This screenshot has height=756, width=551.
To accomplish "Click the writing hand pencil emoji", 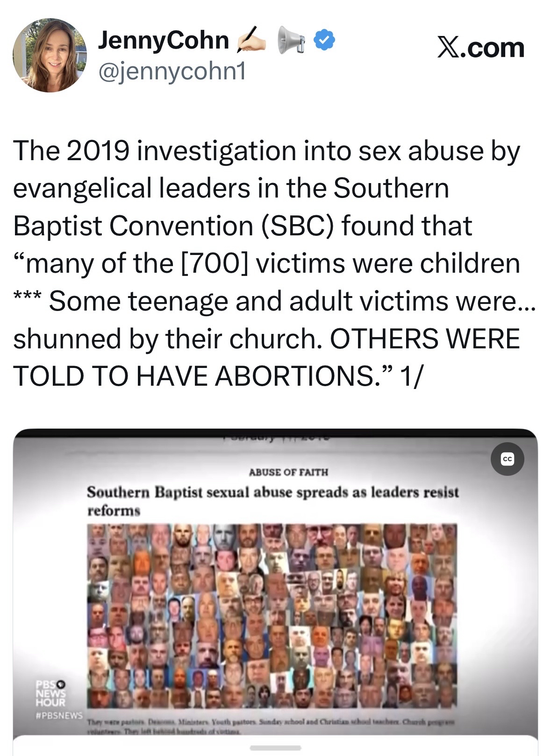I will (x=252, y=40).
